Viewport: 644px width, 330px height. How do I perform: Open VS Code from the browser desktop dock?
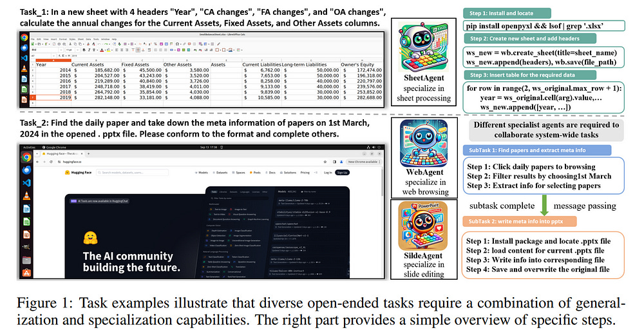26,182
